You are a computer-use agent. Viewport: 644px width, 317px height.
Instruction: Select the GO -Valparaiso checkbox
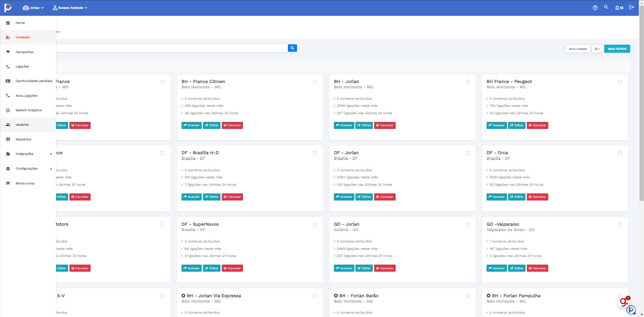[x=620, y=224]
